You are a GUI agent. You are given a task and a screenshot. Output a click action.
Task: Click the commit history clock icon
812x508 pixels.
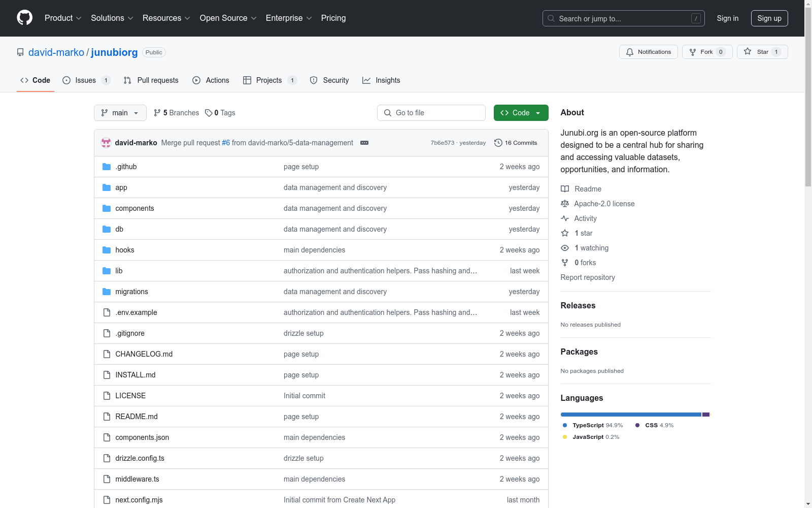[498, 143]
